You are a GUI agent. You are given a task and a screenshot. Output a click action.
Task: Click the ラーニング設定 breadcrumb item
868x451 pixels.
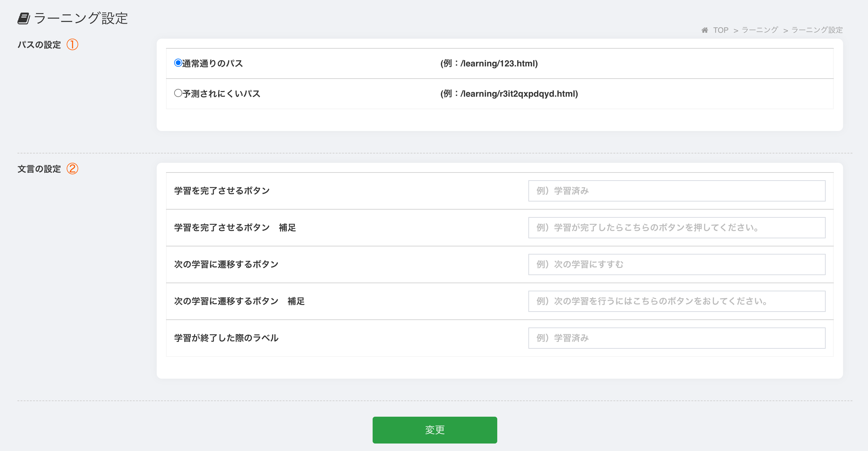pos(817,30)
